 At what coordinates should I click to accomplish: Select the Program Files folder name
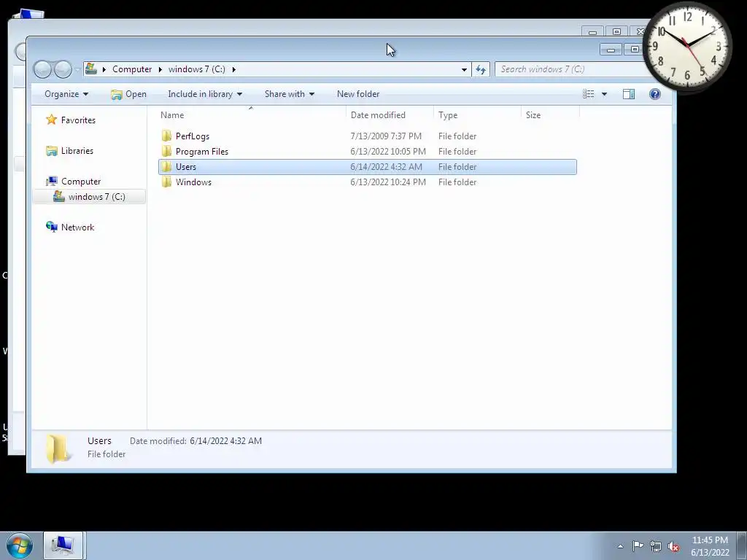click(x=202, y=152)
